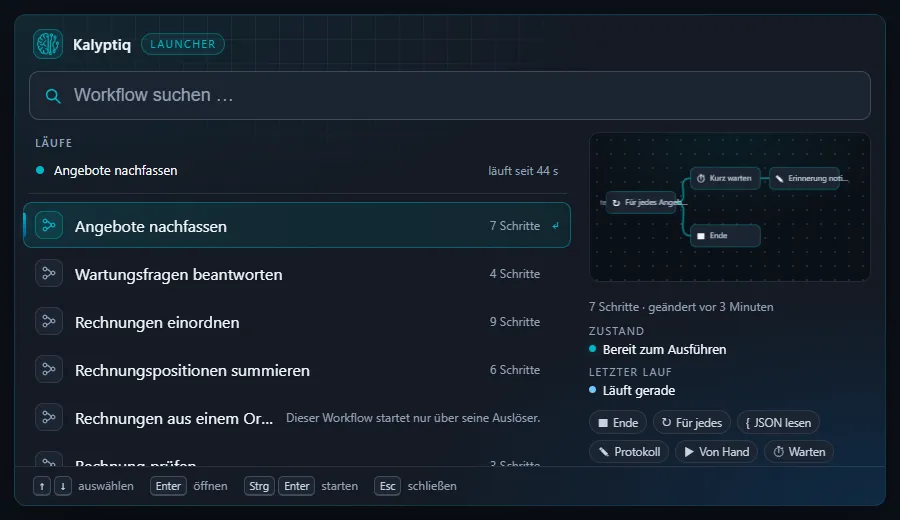The width and height of the screenshot is (900, 520).
Task: Click workflow icon beside Wartungsfragen beantworten
Action: pyautogui.click(x=49, y=273)
